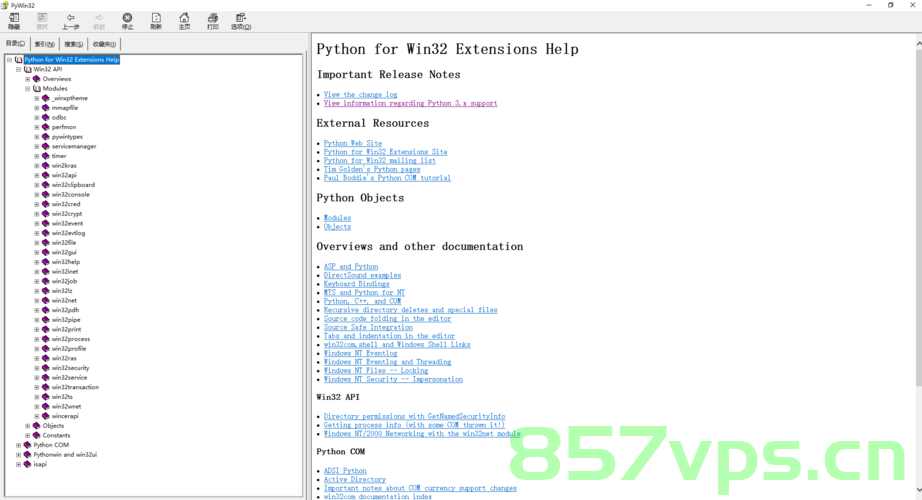This screenshot has width=922, height=500.
Task: Expand the win32file tree node
Action: [x=36, y=242]
